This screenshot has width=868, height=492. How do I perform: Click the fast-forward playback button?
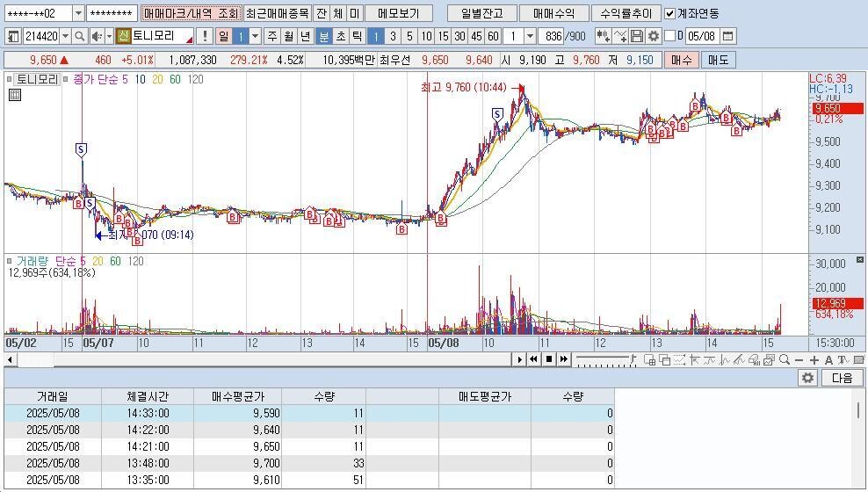(x=563, y=359)
